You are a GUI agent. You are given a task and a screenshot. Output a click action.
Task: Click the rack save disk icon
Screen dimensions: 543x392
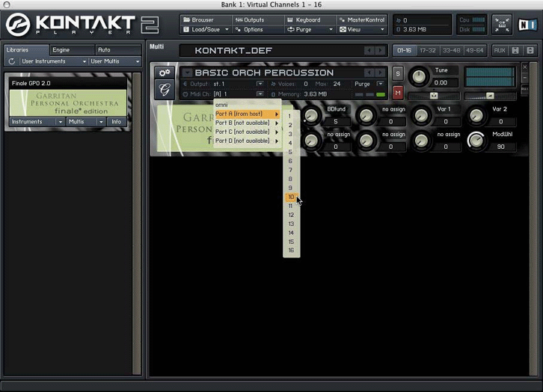click(530, 51)
